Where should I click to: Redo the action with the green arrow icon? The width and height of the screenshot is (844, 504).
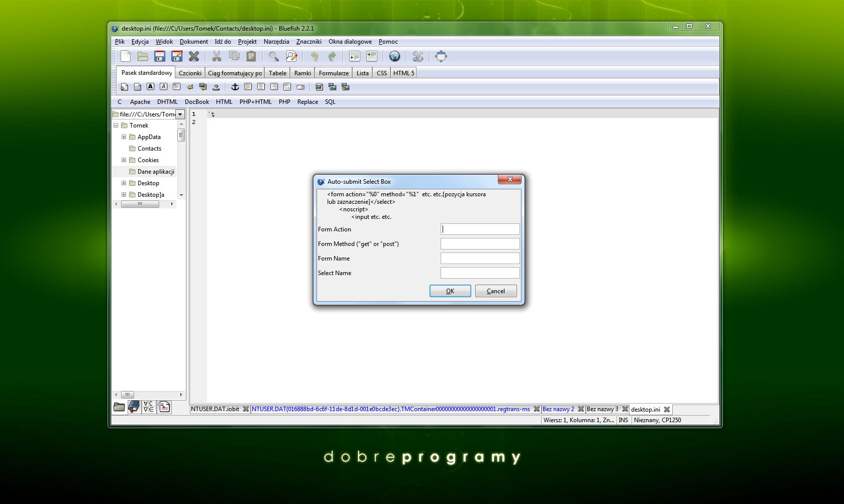(332, 56)
